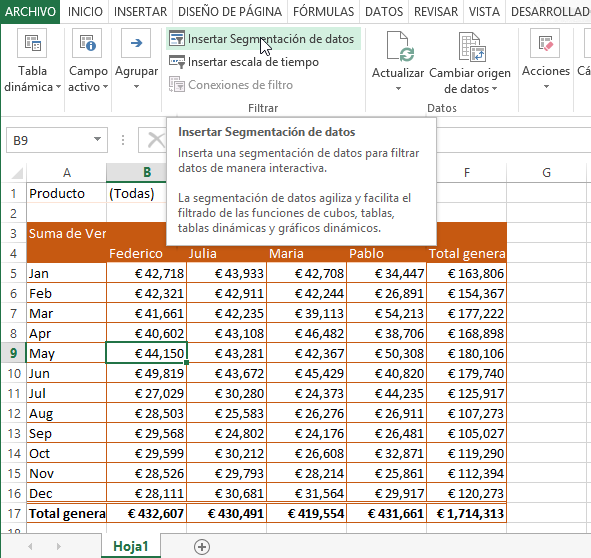This screenshot has height=558, width=591.
Task: Expand the Actualizar dropdown arrow
Action: 398,89
